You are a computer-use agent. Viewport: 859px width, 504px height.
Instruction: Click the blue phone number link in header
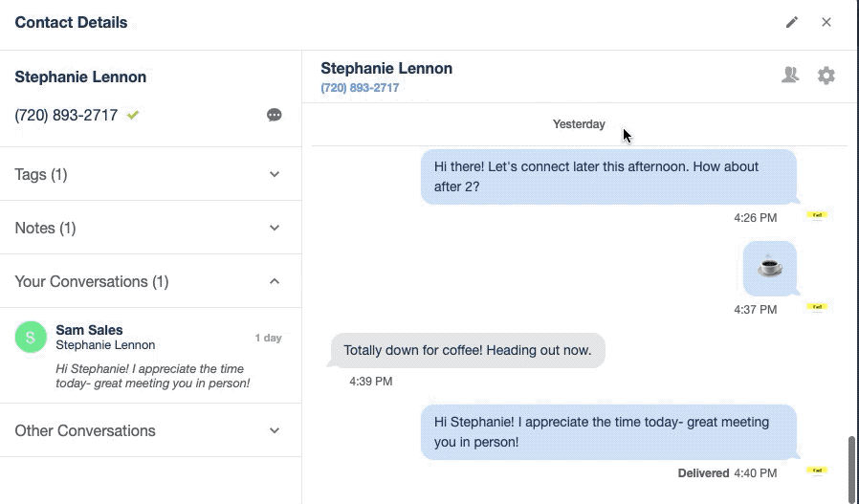[x=360, y=88]
